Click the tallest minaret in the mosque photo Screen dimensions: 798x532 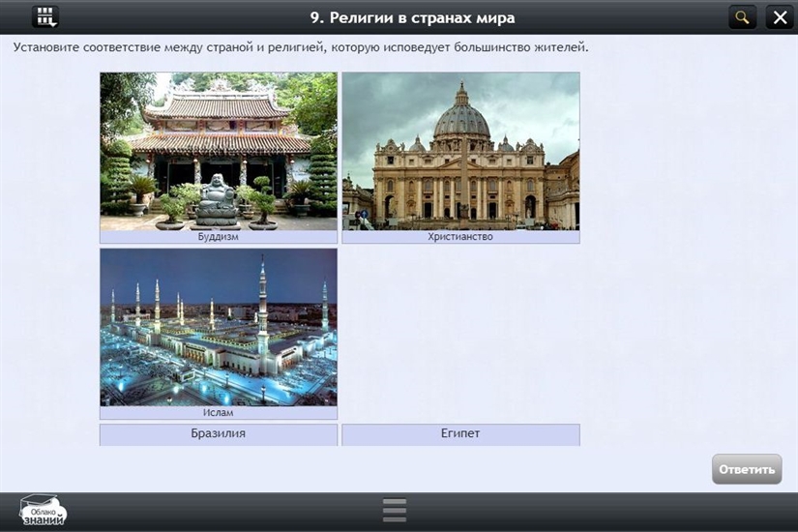262,290
